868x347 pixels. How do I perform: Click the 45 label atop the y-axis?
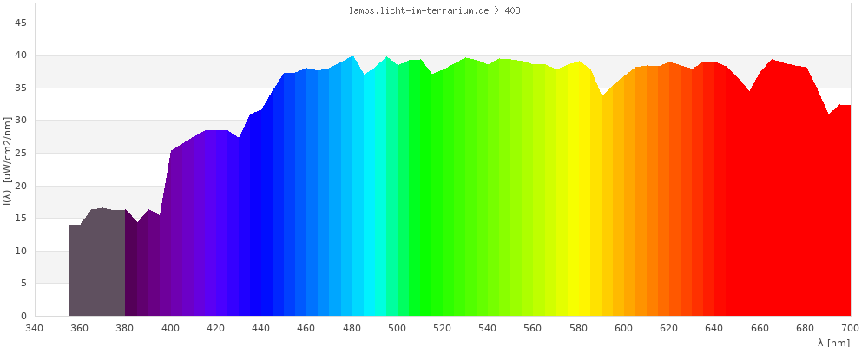pyautogui.click(x=19, y=23)
